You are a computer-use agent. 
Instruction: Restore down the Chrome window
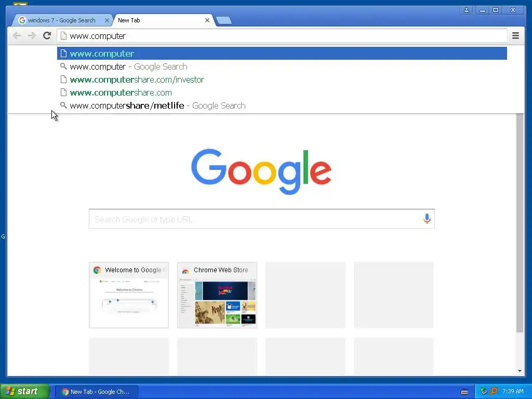(x=495, y=10)
